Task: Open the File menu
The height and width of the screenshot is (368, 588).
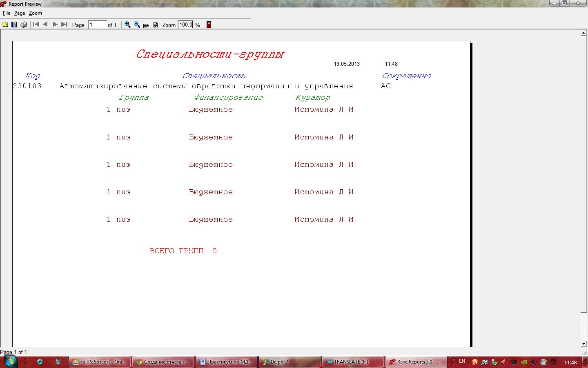Action: click(7, 13)
